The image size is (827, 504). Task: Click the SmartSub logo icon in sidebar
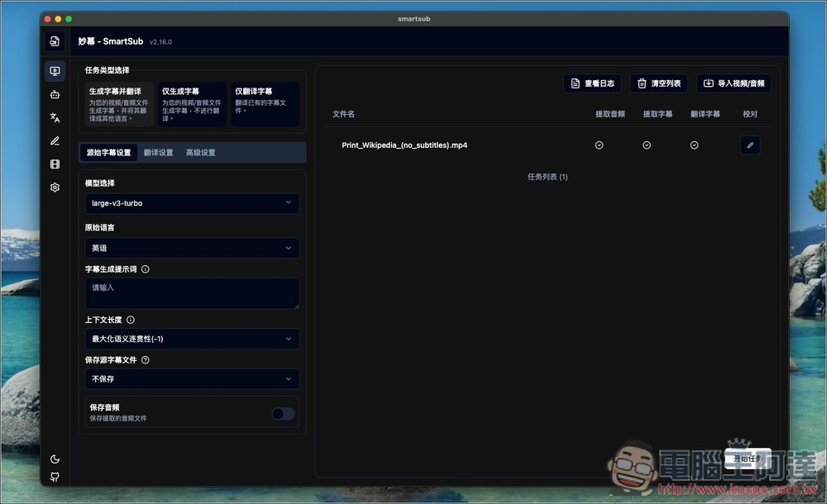(55, 41)
